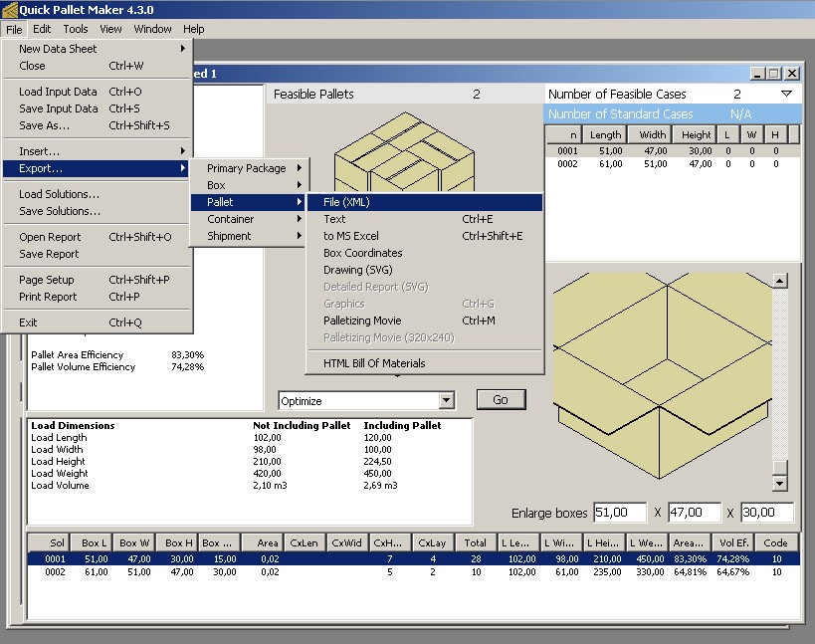The height and width of the screenshot is (644, 815).
Task: Select Open Report entry
Action: pos(97,237)
